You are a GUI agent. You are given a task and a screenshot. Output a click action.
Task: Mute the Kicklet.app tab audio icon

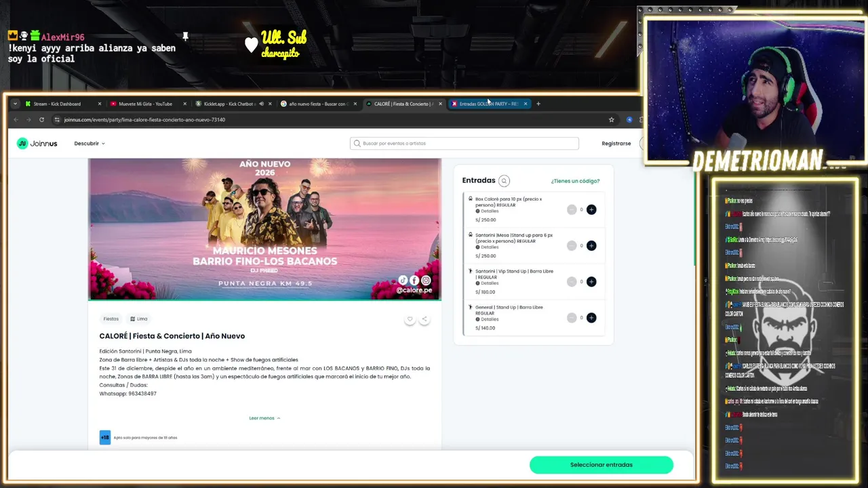pyautogui.click(x=261, y=104)
